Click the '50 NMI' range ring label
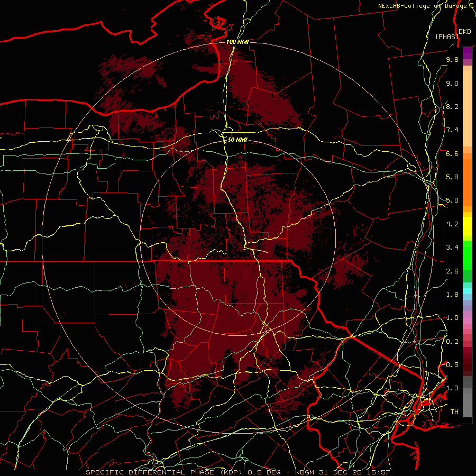Viewport: 476px width, 476px height. point(237,140)
